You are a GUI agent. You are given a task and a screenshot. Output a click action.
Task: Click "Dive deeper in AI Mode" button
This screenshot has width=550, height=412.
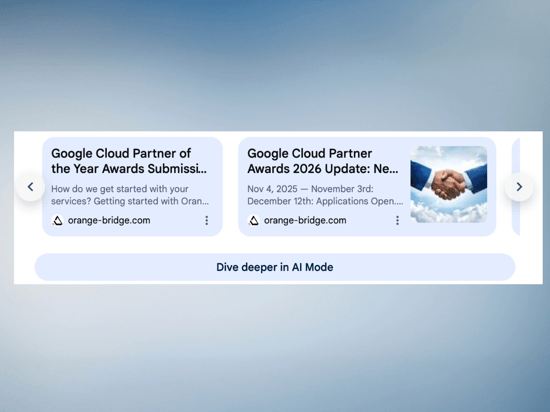pyautogui.click(x=275, y=267)
